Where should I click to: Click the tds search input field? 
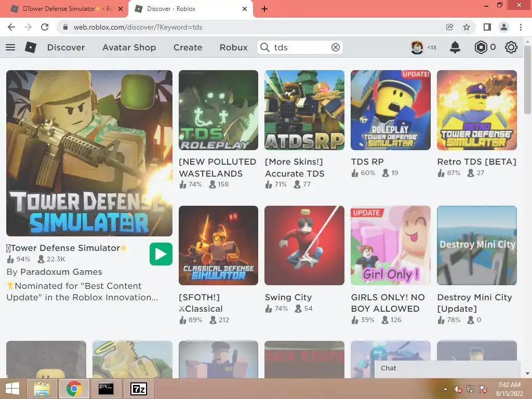(300, 47)
